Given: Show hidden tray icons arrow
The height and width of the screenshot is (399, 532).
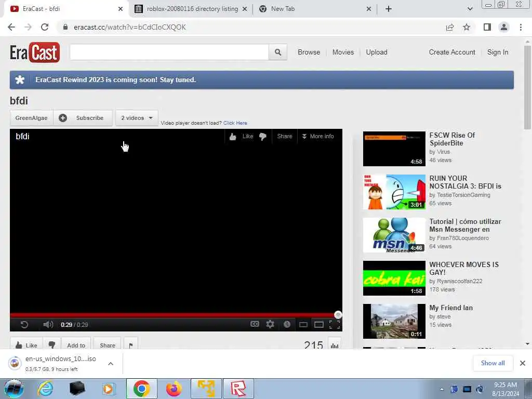Looking at the screenshot, I should [x=442, y=389].
